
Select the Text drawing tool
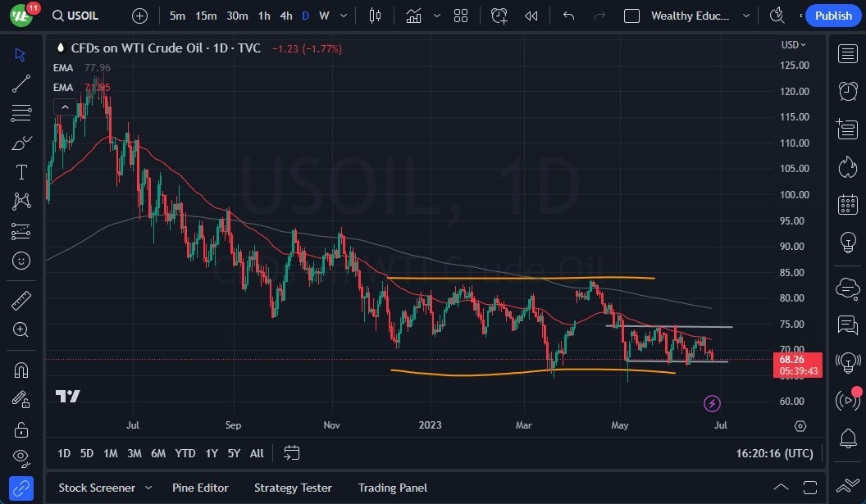point(21,172)
